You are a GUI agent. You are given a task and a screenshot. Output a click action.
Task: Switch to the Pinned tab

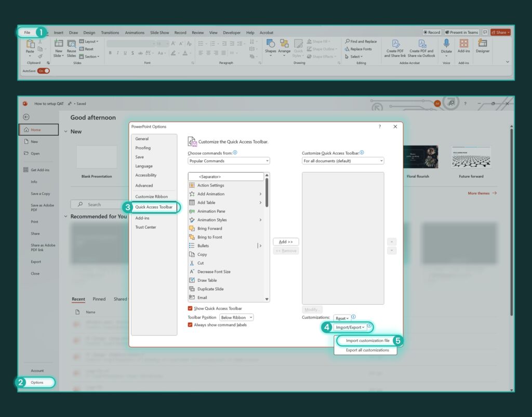tap(99, 299)
